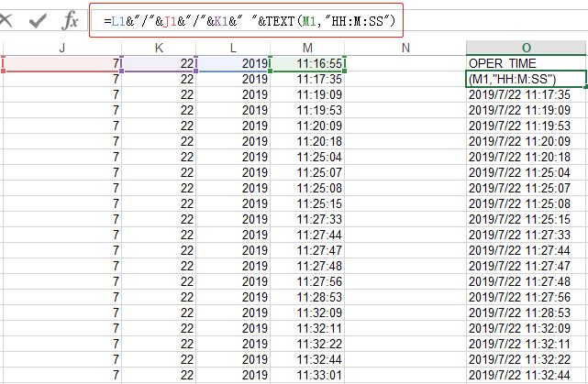Viewport: 588px width, 384px height.
Task: Click the editing cell showing (M1,"HH:M:SS")
Action: (527, 79)
